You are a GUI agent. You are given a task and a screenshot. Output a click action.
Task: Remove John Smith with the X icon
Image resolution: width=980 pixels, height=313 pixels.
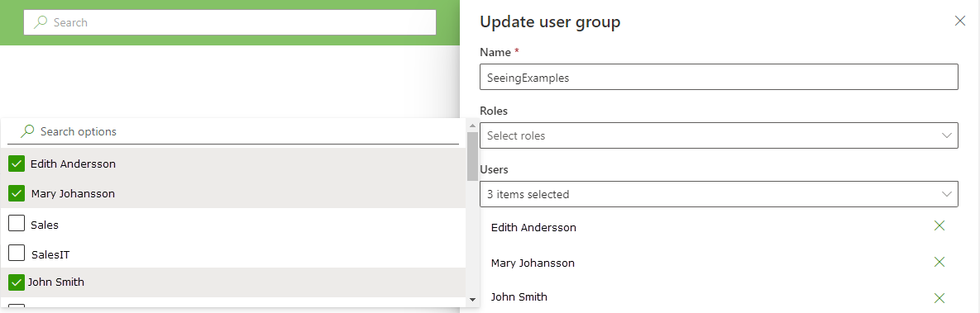[x=939, y=298]
